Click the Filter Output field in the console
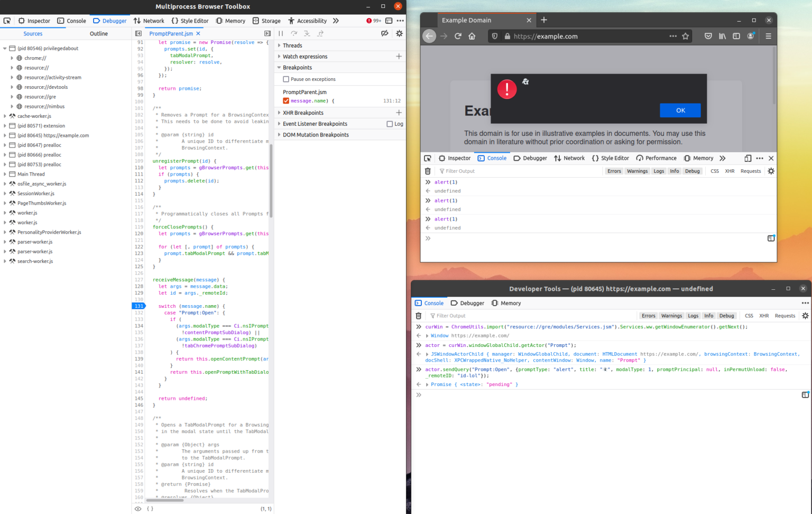The width and height of the screenshot is (812, 514). 465,171
